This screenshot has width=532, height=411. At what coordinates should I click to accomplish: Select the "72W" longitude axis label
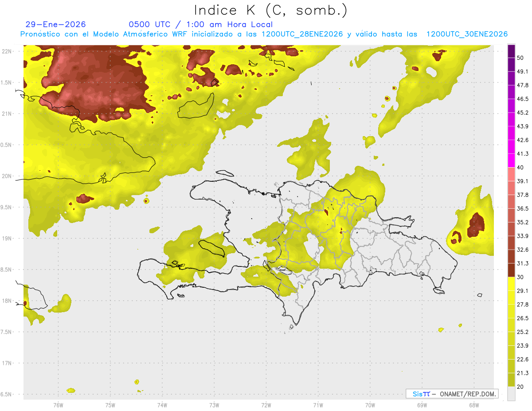click(266, 405)
